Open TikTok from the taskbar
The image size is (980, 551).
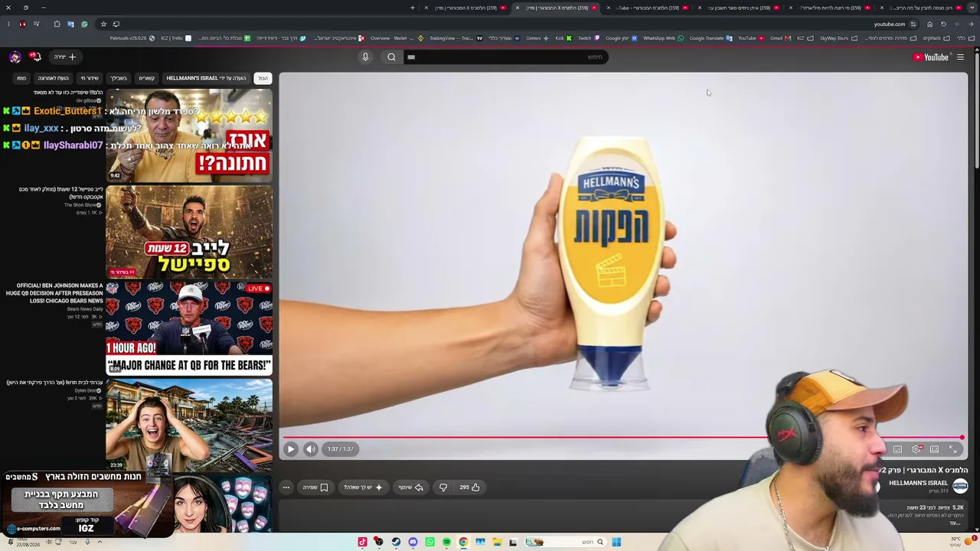click(362, 542)
